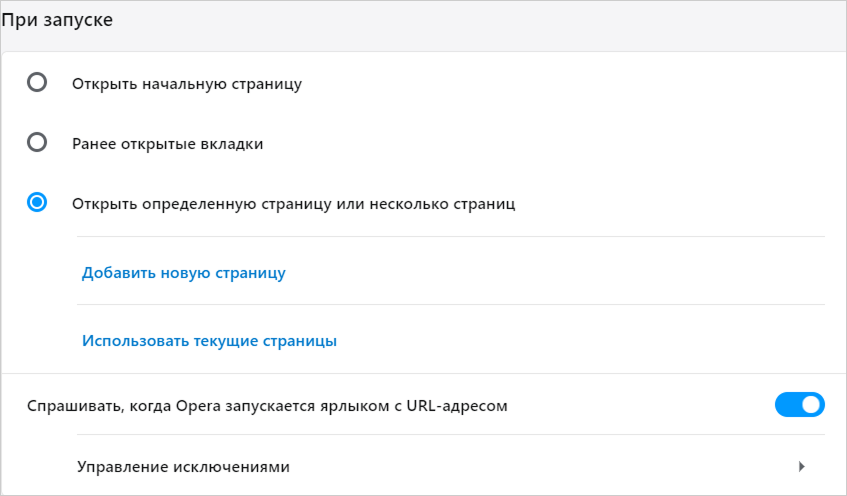Click the selected "Открыть определенную страницу" radio button
847x496 pixels.
(x=37, y=203)
